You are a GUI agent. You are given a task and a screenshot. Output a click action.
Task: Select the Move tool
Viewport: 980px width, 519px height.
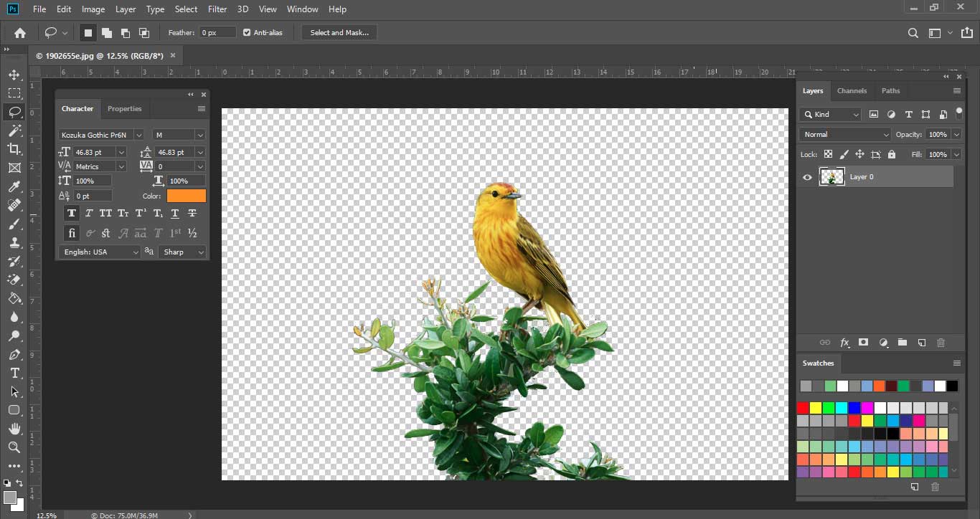[x=14, y=74]
